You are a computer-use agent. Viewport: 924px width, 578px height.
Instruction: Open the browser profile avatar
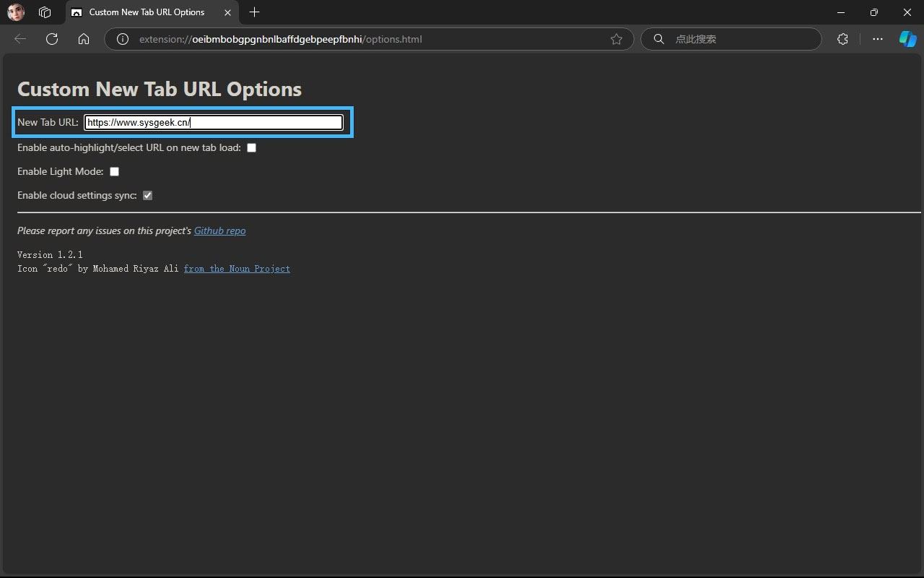pyautogui.click(x=16, y=12)
